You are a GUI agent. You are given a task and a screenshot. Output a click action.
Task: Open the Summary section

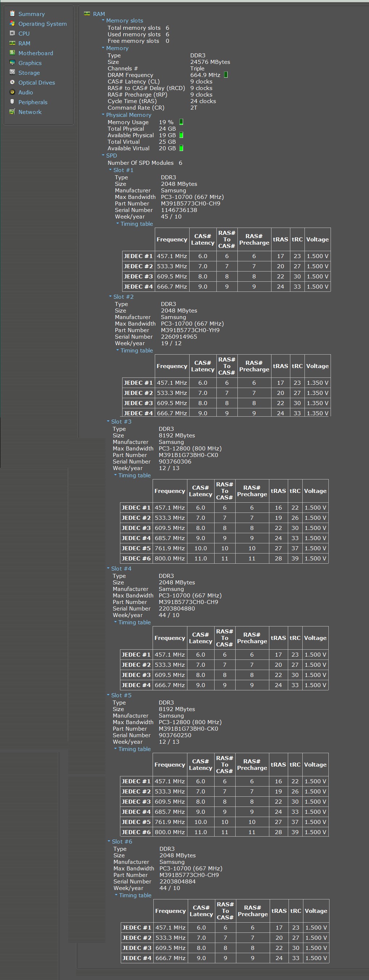(32, 14)
